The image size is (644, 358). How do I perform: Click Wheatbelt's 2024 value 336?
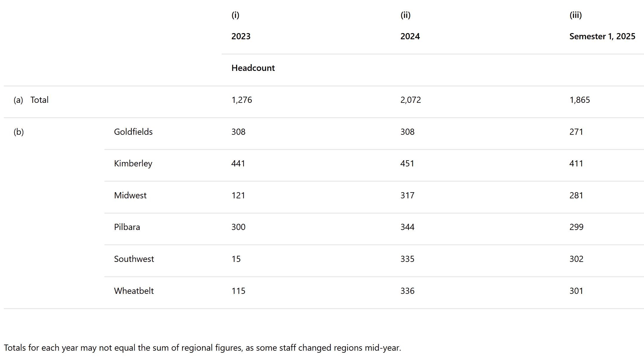pos(407,291)
